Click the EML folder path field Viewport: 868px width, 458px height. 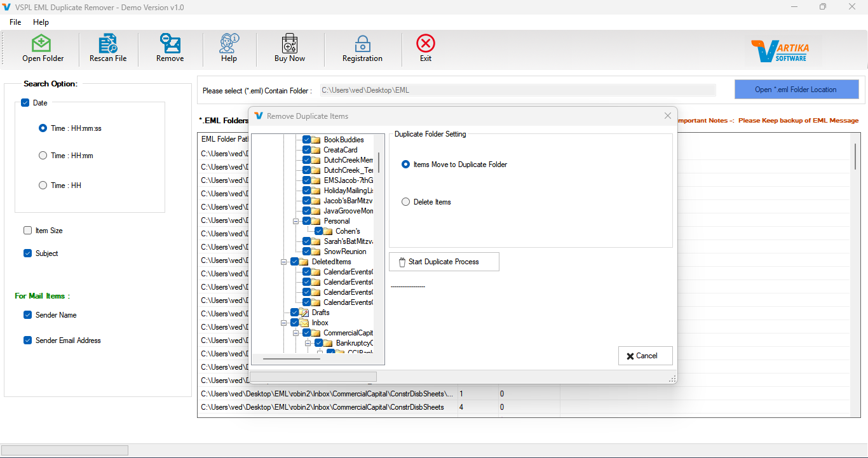coord(517,90)
